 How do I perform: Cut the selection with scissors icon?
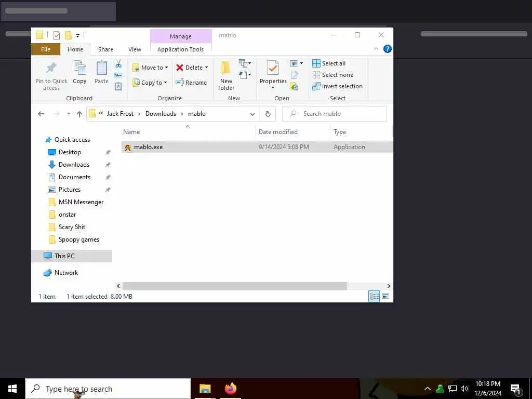click(x=118, y=63)
